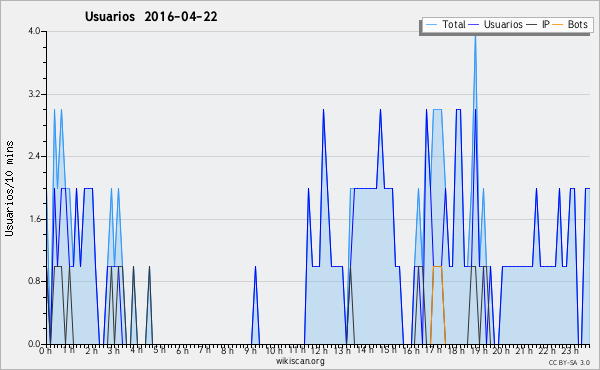Click the '6 h' x-axis label
The image size is (600, 370).
click(182, 351)
